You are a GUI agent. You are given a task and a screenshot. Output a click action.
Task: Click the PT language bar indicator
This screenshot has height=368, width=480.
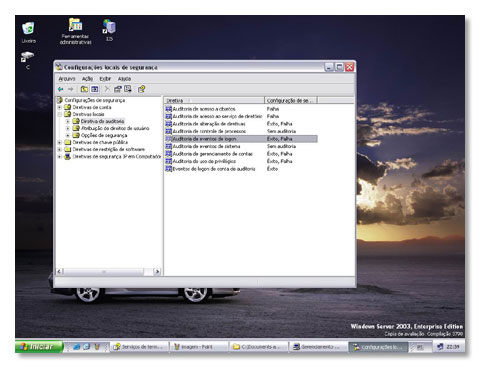pos(420,347)
